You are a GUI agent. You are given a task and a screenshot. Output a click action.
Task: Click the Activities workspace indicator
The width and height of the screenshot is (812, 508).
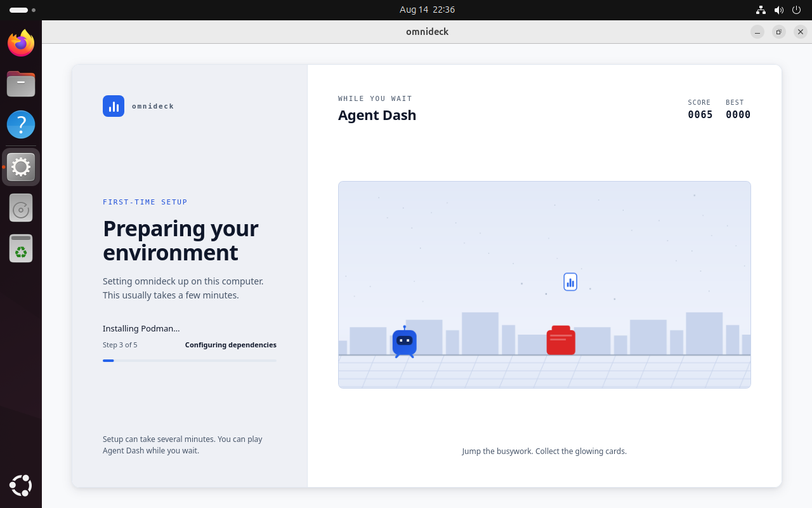(x=22, y=10)
